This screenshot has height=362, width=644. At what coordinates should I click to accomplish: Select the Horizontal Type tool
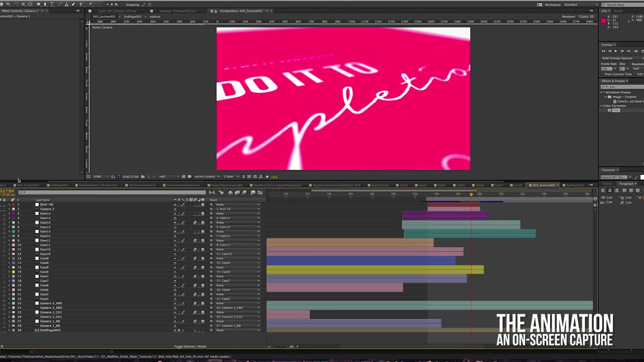(x=52, y=4)
